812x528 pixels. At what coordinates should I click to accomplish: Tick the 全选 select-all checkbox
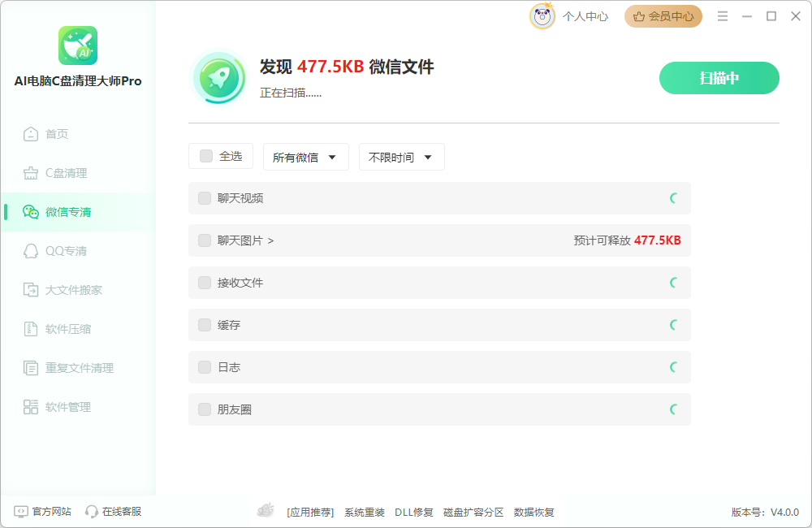coord(206,156)
